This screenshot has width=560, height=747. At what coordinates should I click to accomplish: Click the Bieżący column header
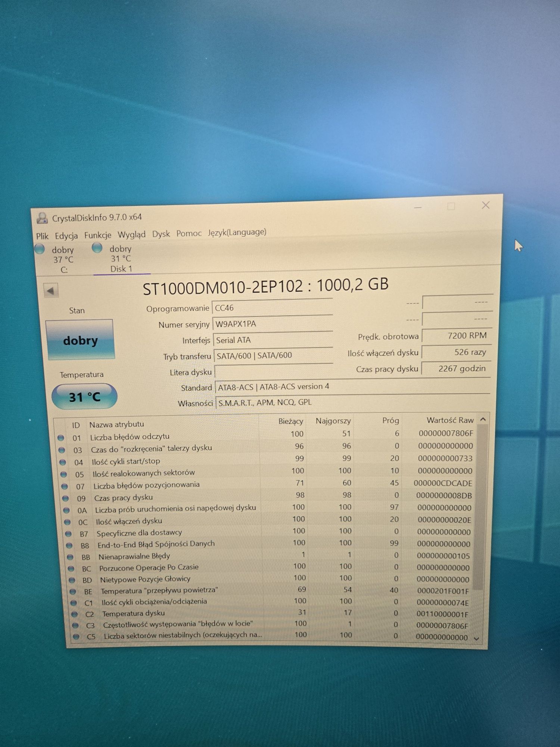(291, 421)
